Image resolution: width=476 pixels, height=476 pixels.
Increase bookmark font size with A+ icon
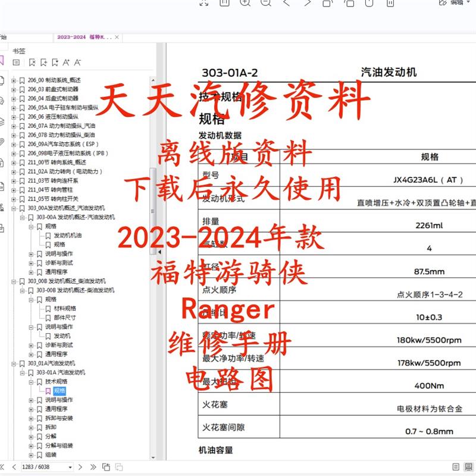pyautogui.click(x=66, y=62)
